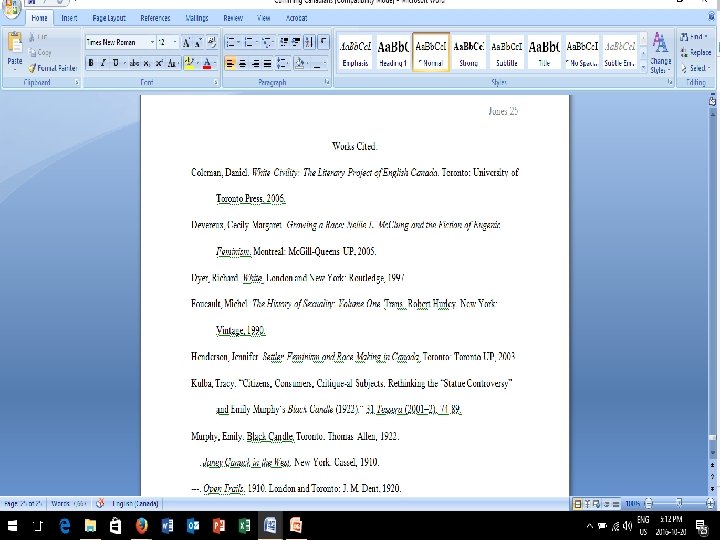Open the underline style dropdown arrow
Screen dimensions: 720x540
click(124, 63)
